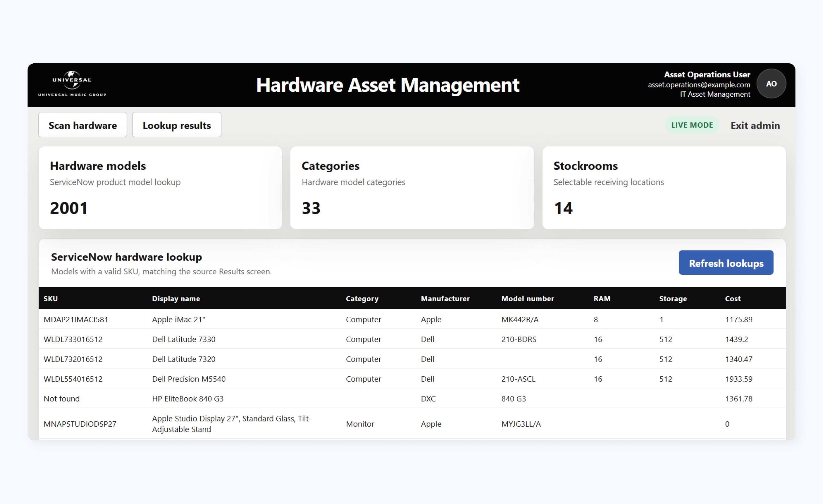Switch to Lookup results tab
Viewport: 823px width, 504px height.
[x=177, y=125]
